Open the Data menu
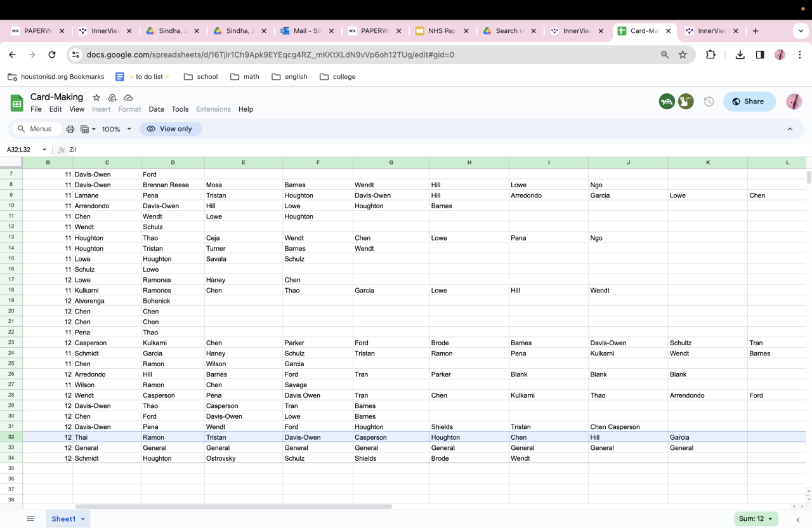The height and width of the screenshot is (528, 812). coord(156,109)
